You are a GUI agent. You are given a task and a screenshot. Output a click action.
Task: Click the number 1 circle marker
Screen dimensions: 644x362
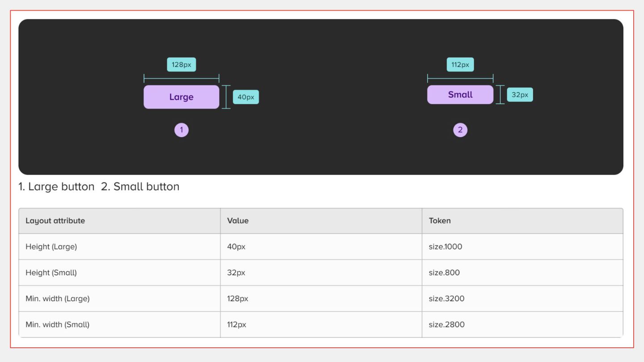[182, 130]
